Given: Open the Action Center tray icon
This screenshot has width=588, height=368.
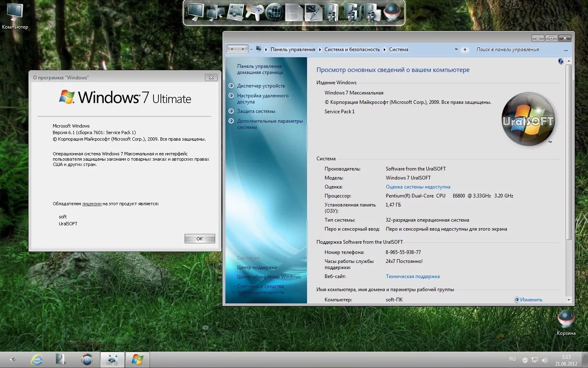Looking at the screenshot, I should tap(525, 360).
